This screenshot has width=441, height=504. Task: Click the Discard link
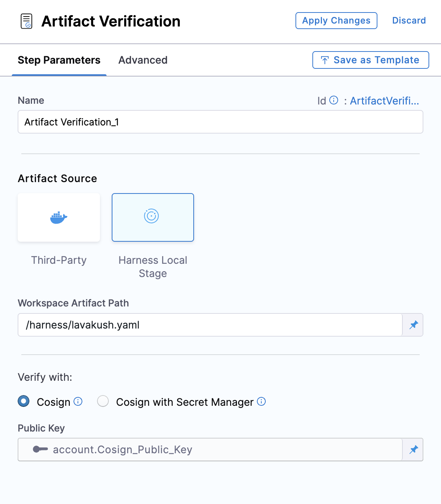click(x=409, y=21)
